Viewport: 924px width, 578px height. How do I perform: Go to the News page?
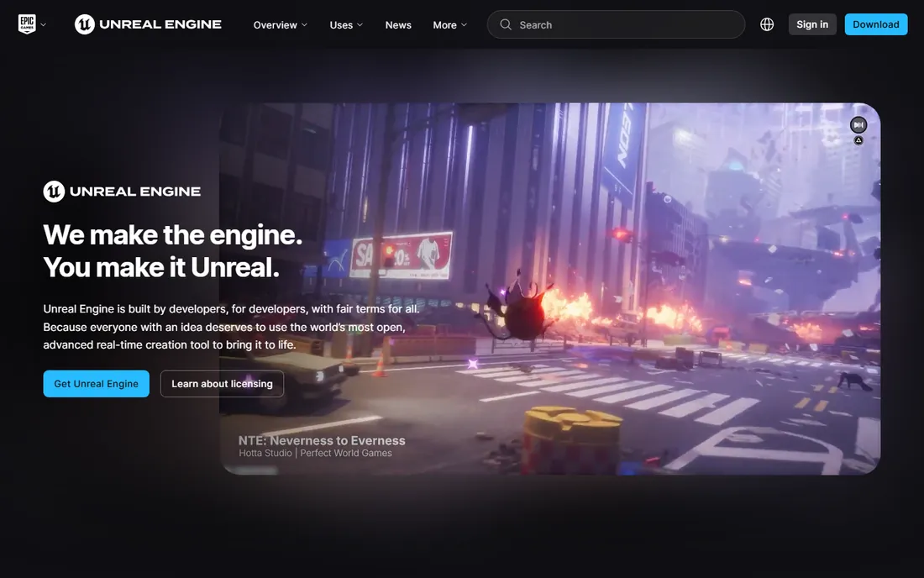point(398,24)
